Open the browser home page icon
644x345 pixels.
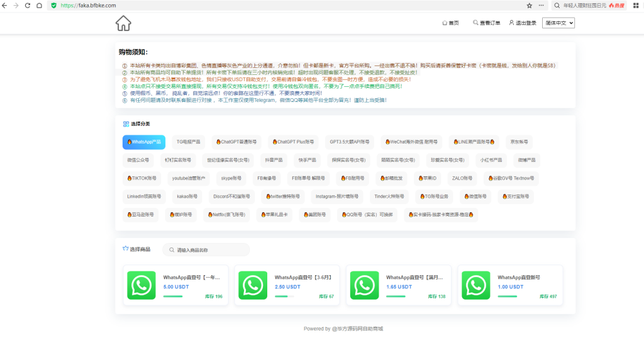coord(39,5)
